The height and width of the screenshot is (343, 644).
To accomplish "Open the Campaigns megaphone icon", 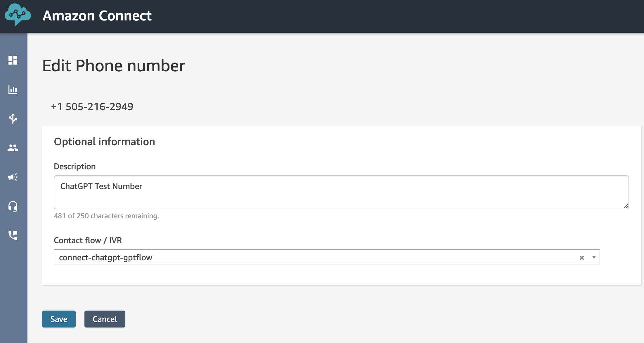I will 13,177.
